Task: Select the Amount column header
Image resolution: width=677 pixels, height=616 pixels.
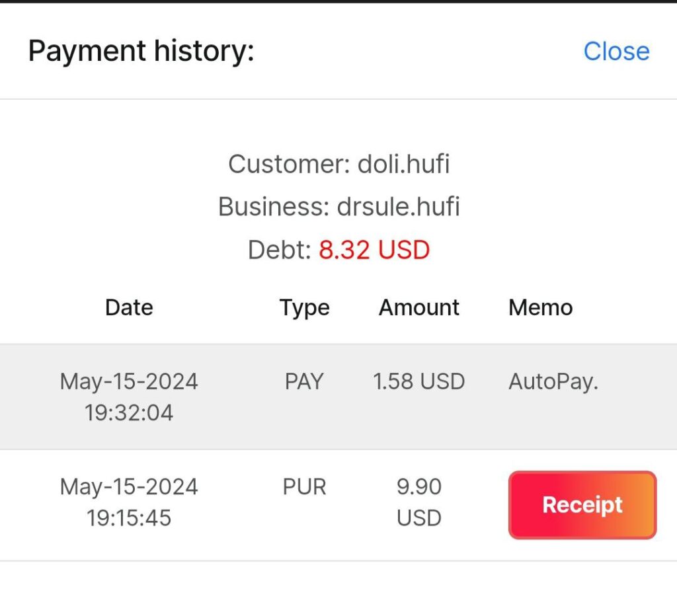Action: point(418,307)
